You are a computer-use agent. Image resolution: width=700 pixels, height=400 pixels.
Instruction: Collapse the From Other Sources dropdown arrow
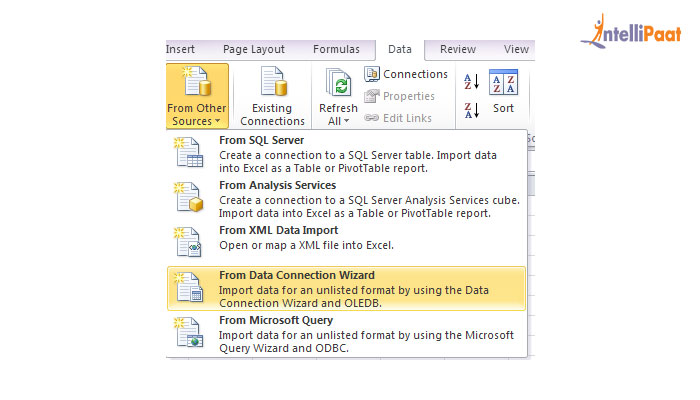[217, 121]
